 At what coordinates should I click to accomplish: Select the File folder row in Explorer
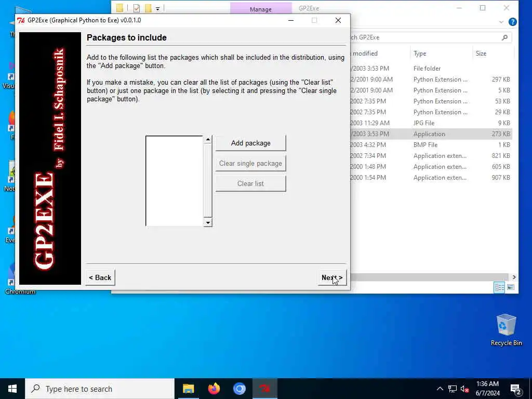pos(431,69)
